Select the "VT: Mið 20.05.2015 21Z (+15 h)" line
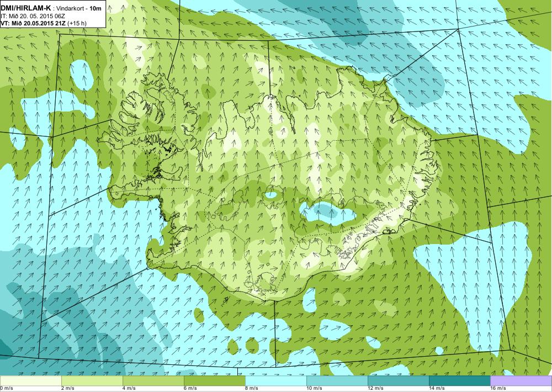The width and height of the screenshot is (552, 392). coord(43,23)
